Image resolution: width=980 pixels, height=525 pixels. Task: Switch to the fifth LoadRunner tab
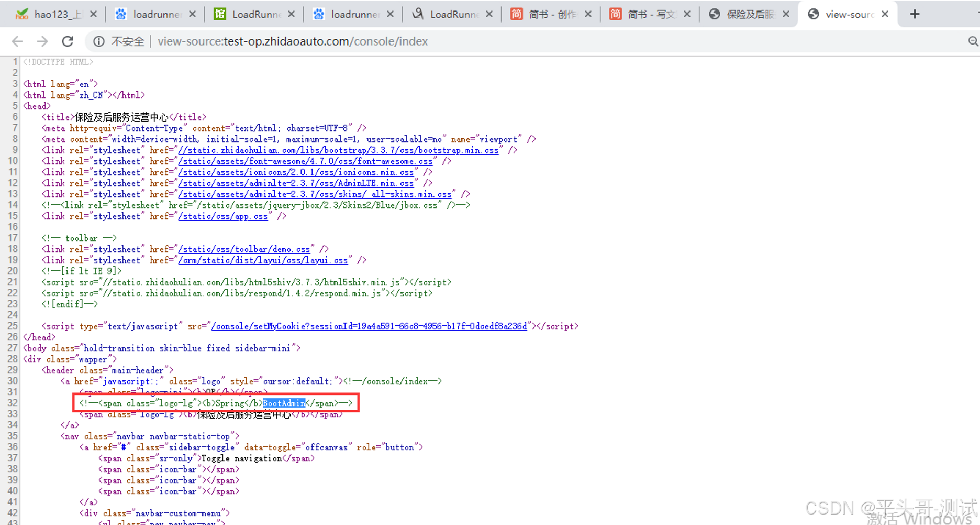453,14
